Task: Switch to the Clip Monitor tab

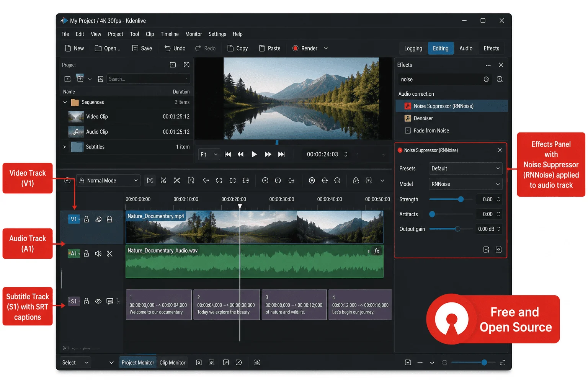Action: click(x=172, y=363)
